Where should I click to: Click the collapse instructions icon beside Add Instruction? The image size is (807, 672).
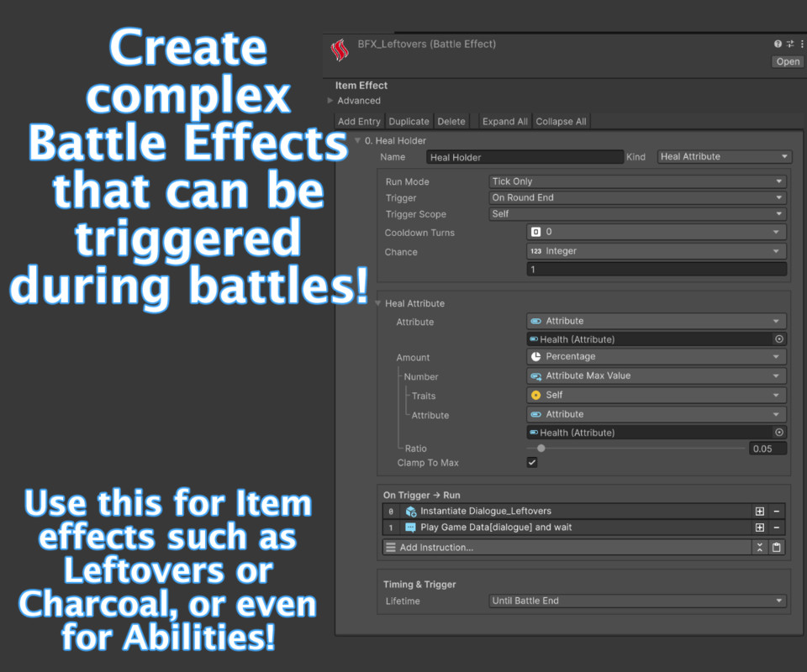tap(760, 547)
